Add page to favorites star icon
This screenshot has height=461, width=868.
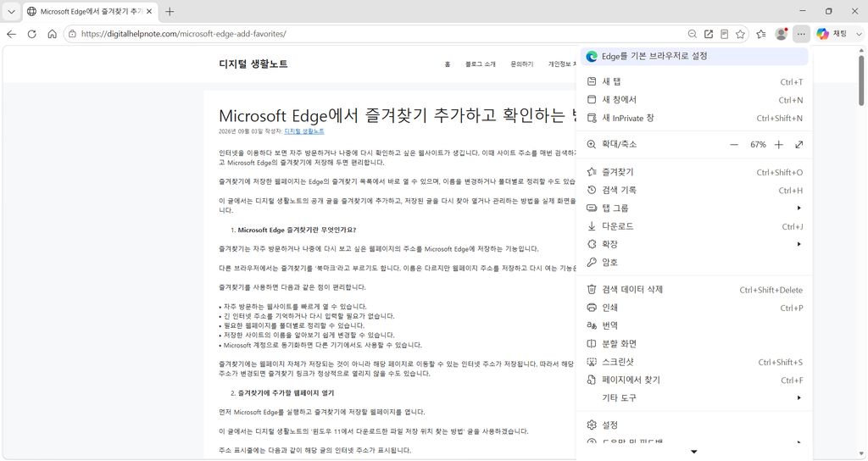(740, 34)
